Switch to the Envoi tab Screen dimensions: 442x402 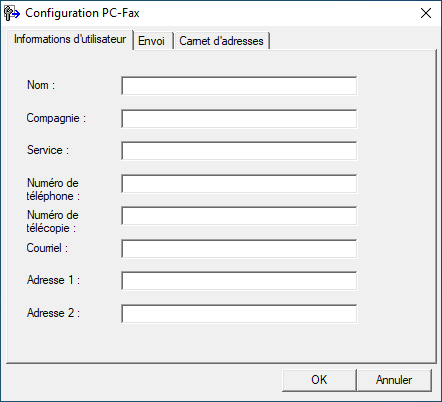pos(152,41)
